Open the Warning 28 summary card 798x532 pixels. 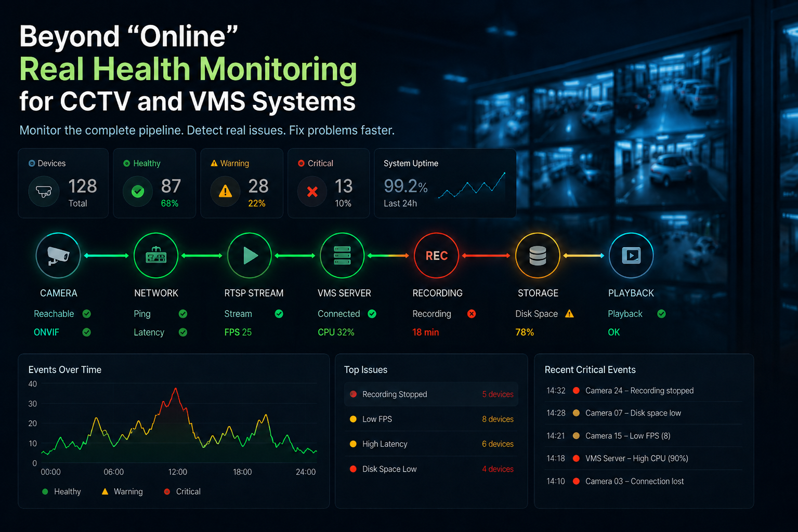coord(242,183)
